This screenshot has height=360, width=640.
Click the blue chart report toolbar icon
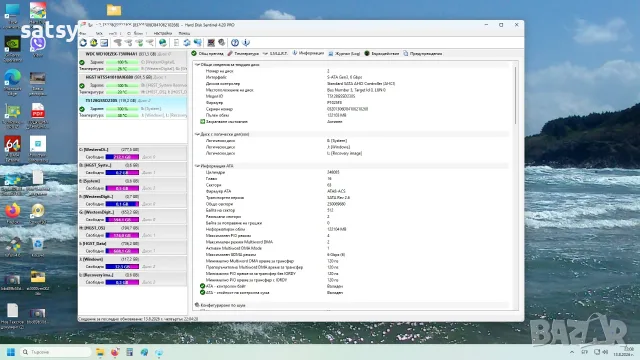(x=104, y=42)
